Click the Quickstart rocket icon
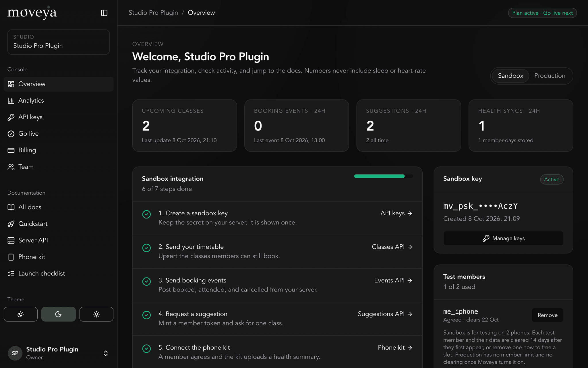The image size is (588, 368). coord(11,224)
